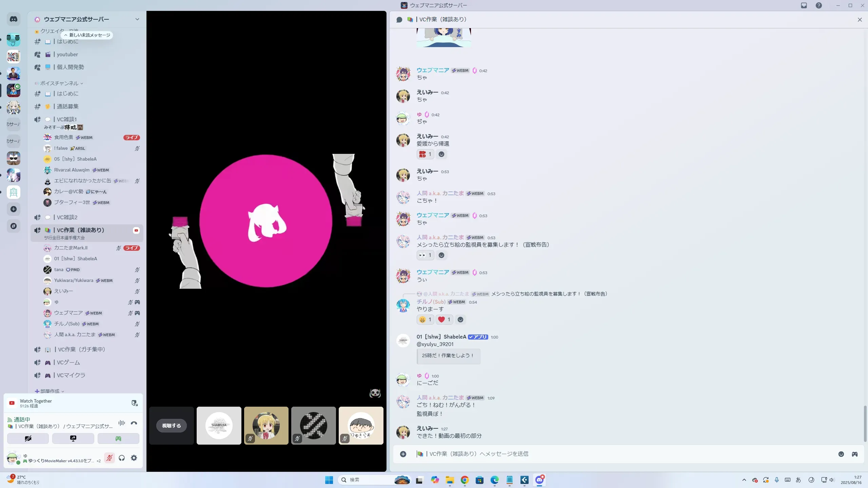Jump to 新しい未読メッセージ pill
The image size is (868, 488).
click(x=87, y=35)
